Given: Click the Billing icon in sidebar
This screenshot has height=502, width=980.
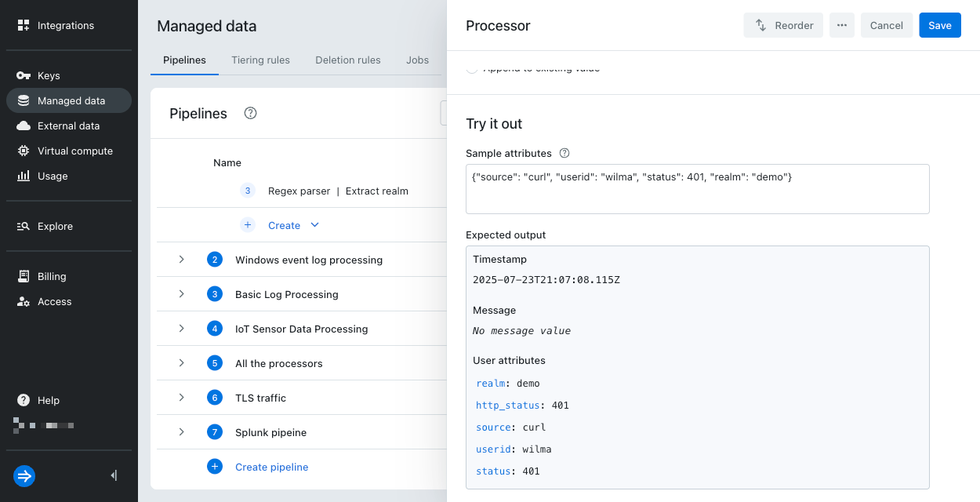Looking at the screenshot, I should [24, 276].
